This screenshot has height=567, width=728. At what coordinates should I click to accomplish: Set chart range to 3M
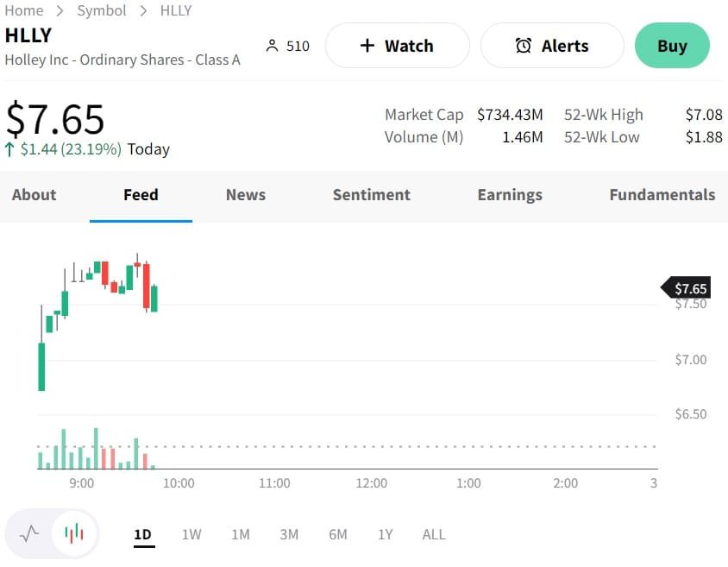coord(289,535)
